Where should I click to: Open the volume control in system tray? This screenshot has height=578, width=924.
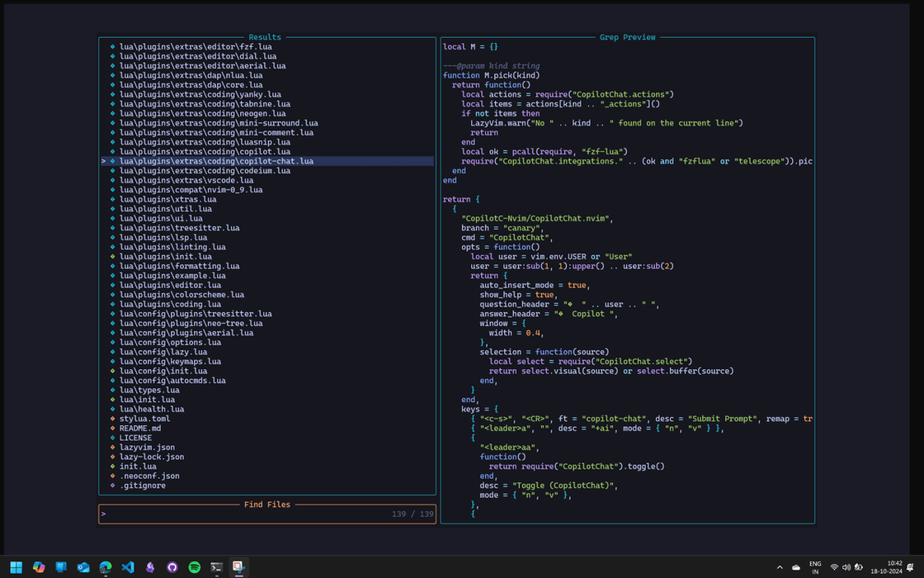click(846, 567)
